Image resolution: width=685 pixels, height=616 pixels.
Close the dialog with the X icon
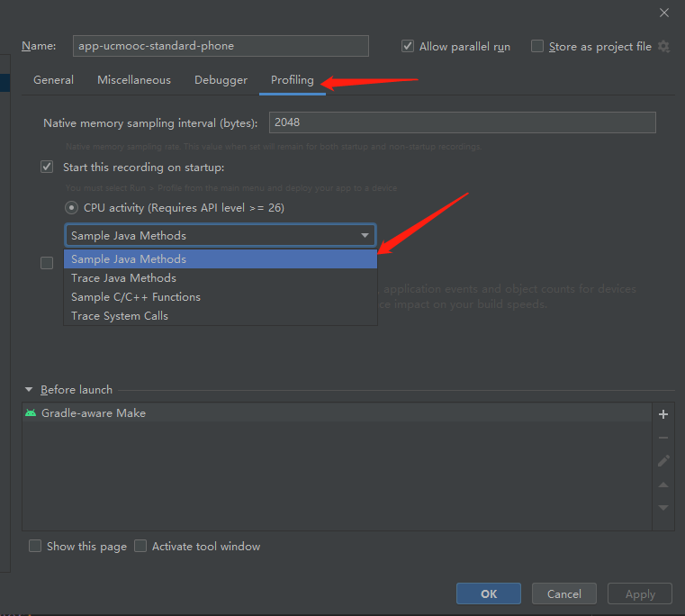pos(664,13)
